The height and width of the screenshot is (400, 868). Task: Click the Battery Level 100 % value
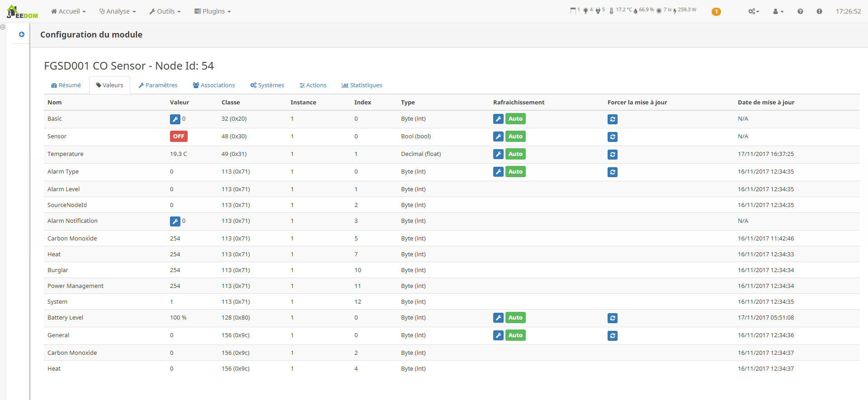coord(178,318)
